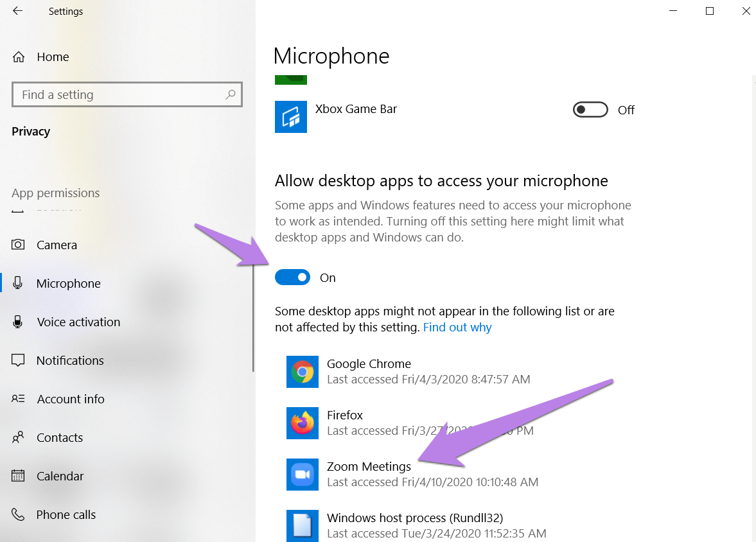Click the magnifier icon in search box

pyautogui.click(x=231, y=94)
